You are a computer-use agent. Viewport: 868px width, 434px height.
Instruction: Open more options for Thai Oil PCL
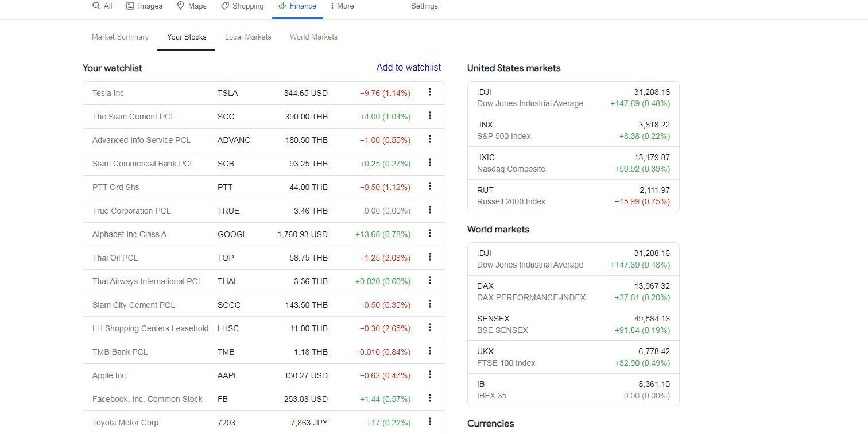click(429, 257)
